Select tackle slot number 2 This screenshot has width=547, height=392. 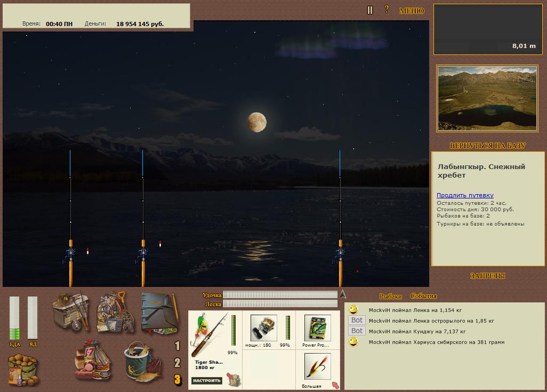coord(177,363)
